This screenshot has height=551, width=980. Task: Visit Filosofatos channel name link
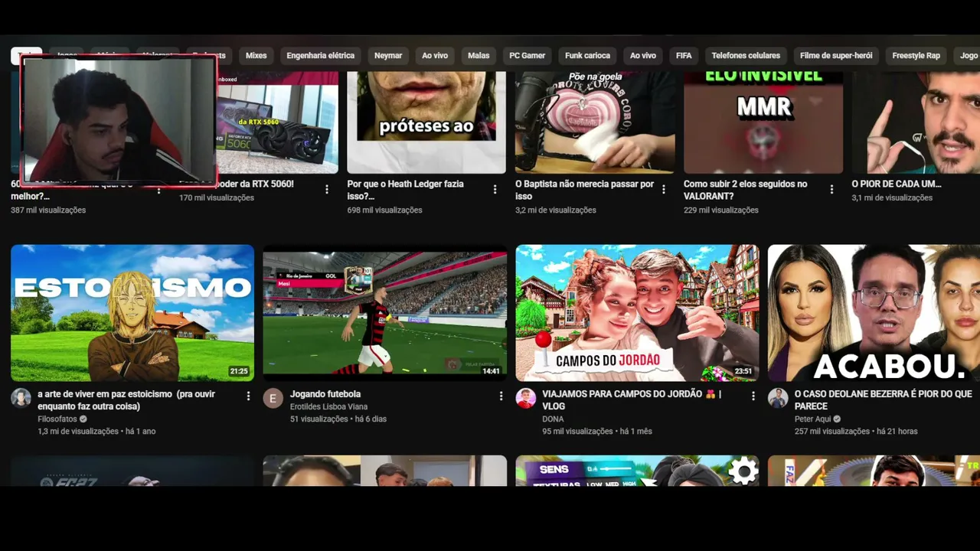(57, 419)
